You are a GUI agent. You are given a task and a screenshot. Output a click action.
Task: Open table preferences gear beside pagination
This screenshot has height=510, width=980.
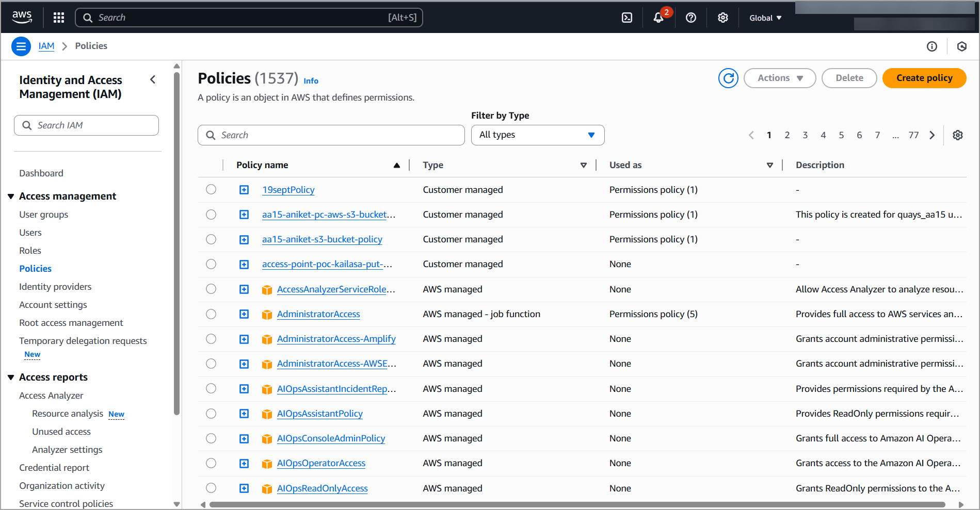958,135
